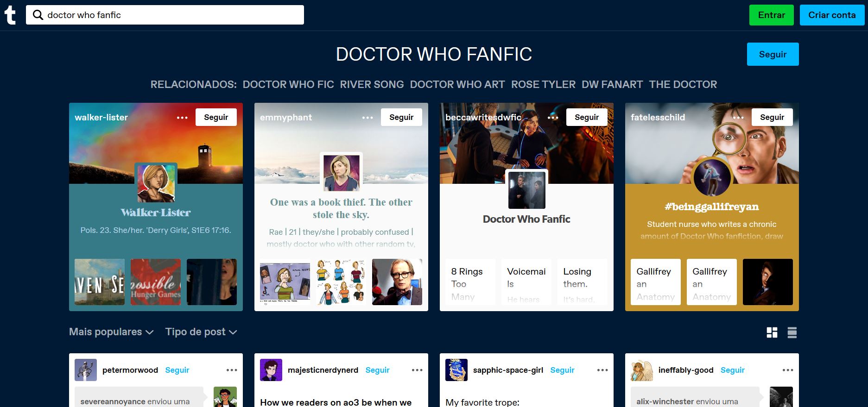Image resolution: width=868 pixels, height=407 pixels.
Task: Open the beccawritesdwfic blog name link
Action: [x=483, y=117]
